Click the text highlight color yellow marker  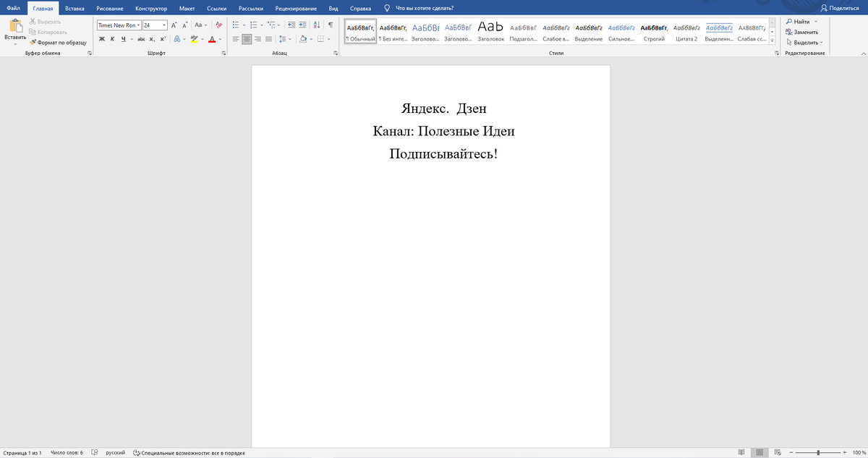194,38
